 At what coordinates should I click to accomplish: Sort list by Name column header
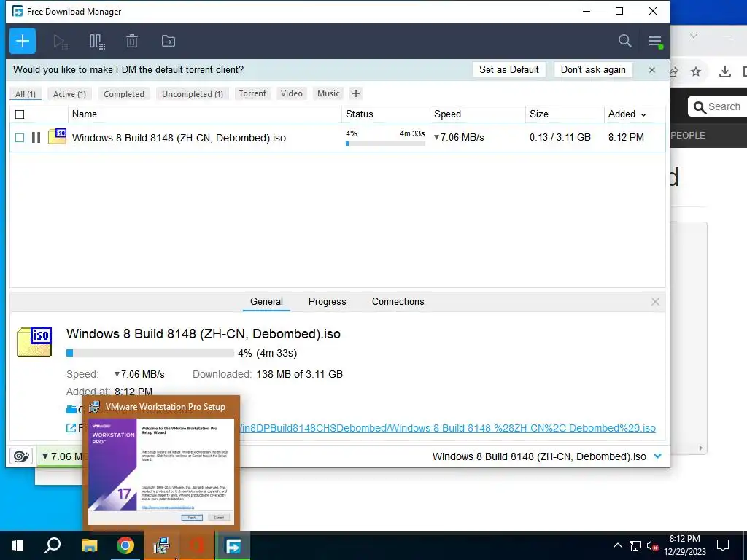205,114
